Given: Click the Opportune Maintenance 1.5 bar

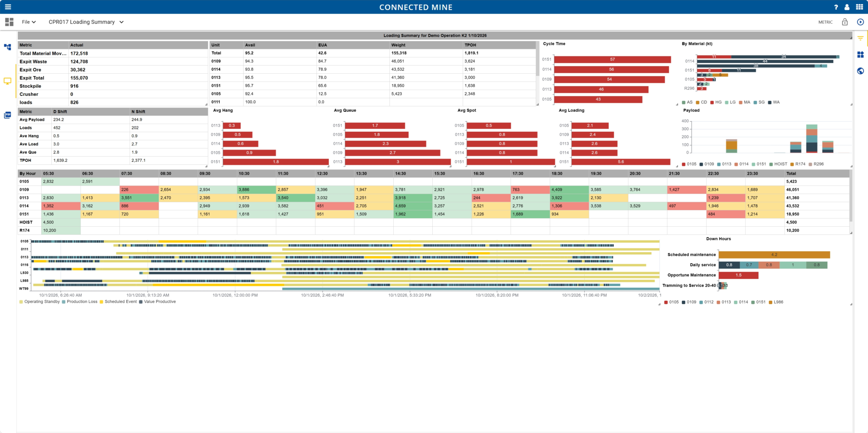Looking at the screenshot, I should click(738, 275).
